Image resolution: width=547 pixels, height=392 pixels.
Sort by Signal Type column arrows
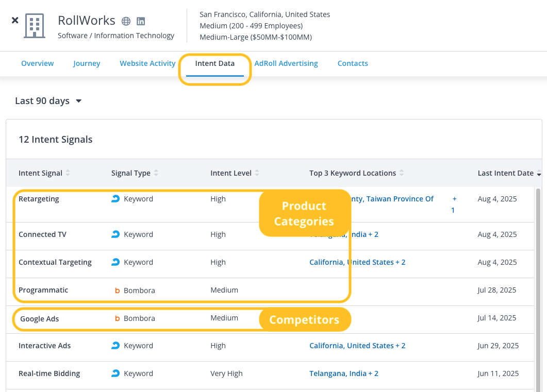(156, 173)
